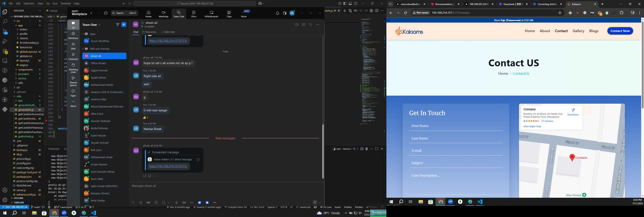The image size is (644, 217).
Task: Split the VS Code editor to the right
Action: [x=377, y=11]
